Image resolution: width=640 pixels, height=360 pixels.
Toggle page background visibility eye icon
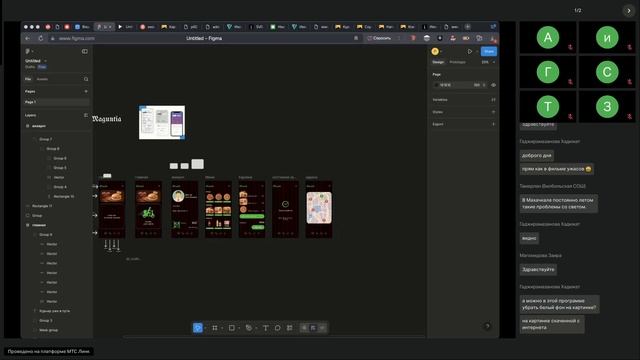(x=493, y=85)
